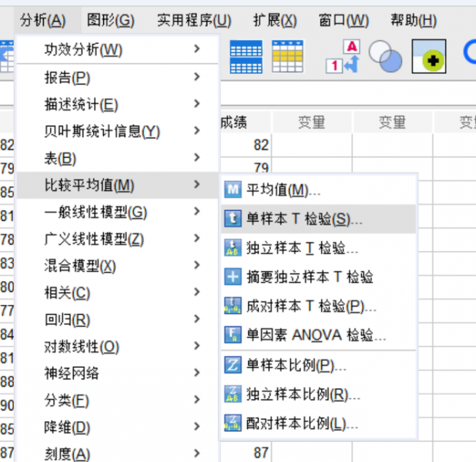Click the icon beside 独立样本比例(R)
The image size is (476, 462).
[x=233, y=393]
